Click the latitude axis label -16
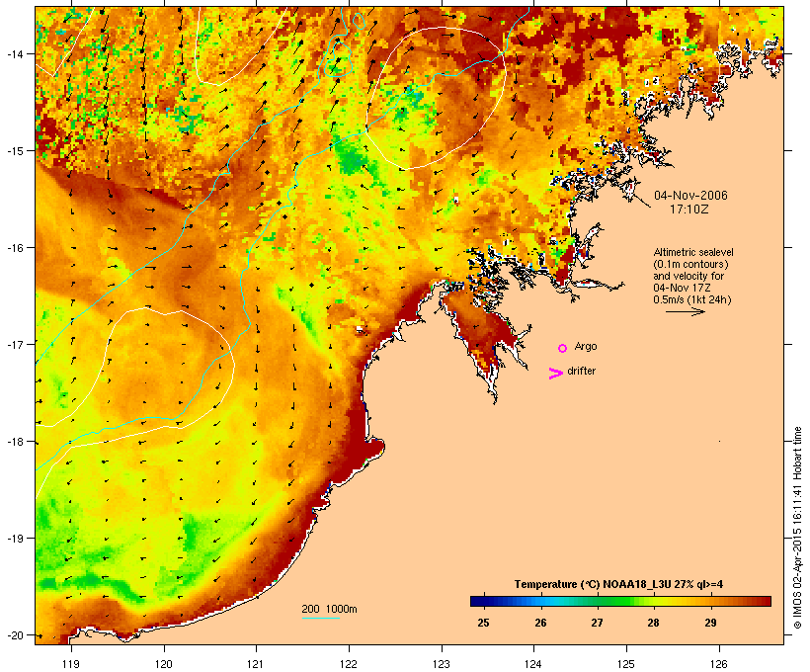 pyautogui.click(x=15, y=248)
